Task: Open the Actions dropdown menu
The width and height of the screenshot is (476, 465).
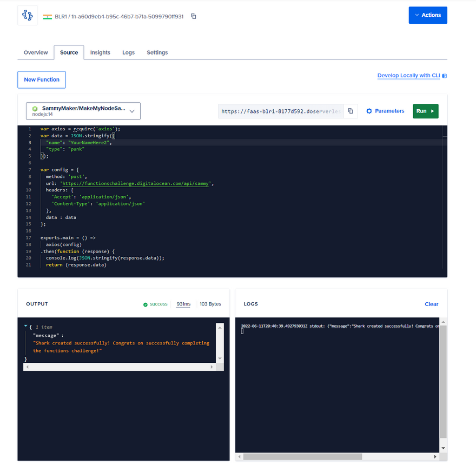Action: [428, 15]
